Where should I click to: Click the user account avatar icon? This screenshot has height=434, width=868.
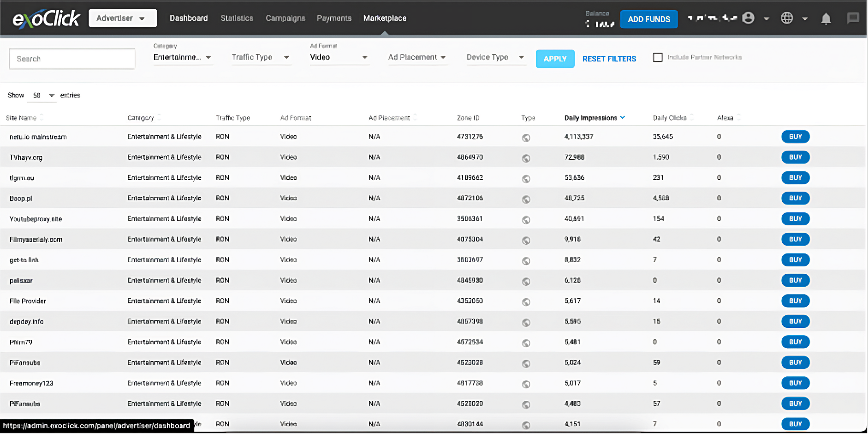pyautogui.click(x=749, y=18)
